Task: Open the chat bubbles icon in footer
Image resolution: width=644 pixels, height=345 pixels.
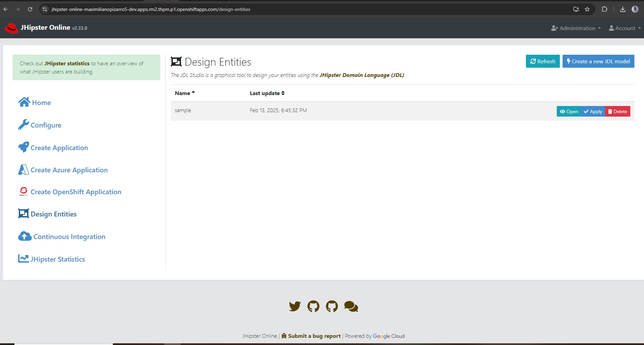Action: tap(351, 306)
